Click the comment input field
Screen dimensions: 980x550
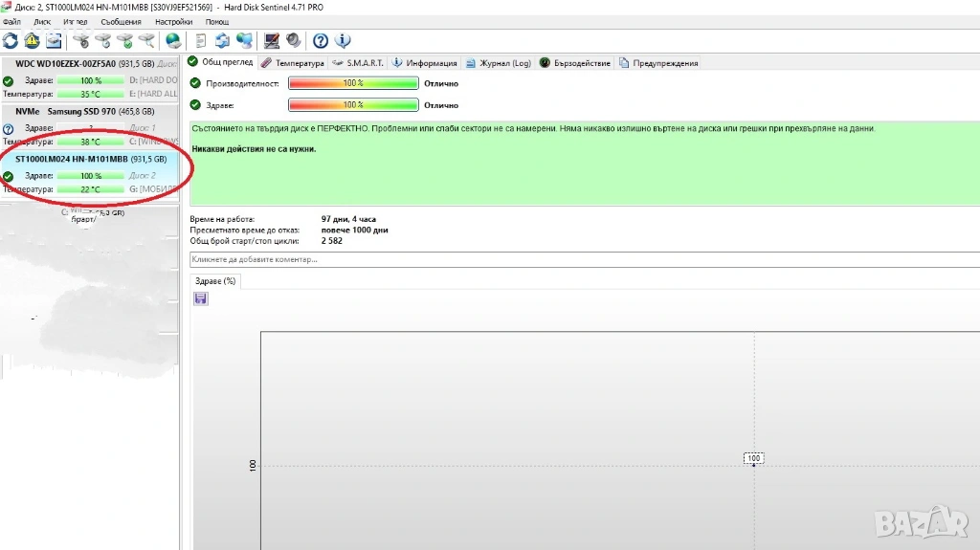click(584, 259)
